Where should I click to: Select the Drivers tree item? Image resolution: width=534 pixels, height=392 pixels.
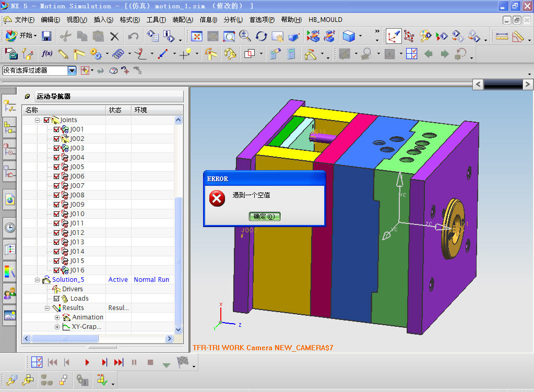coord(72,289)
